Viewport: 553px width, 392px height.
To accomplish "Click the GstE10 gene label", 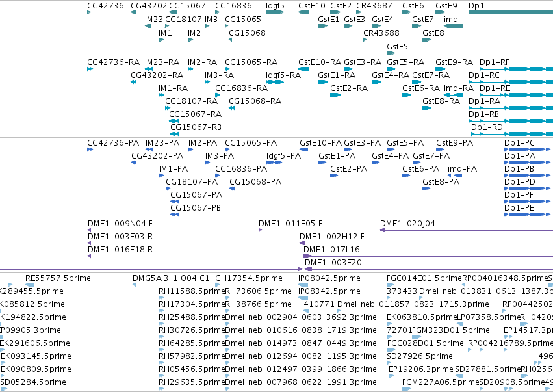I will point(312,6).
